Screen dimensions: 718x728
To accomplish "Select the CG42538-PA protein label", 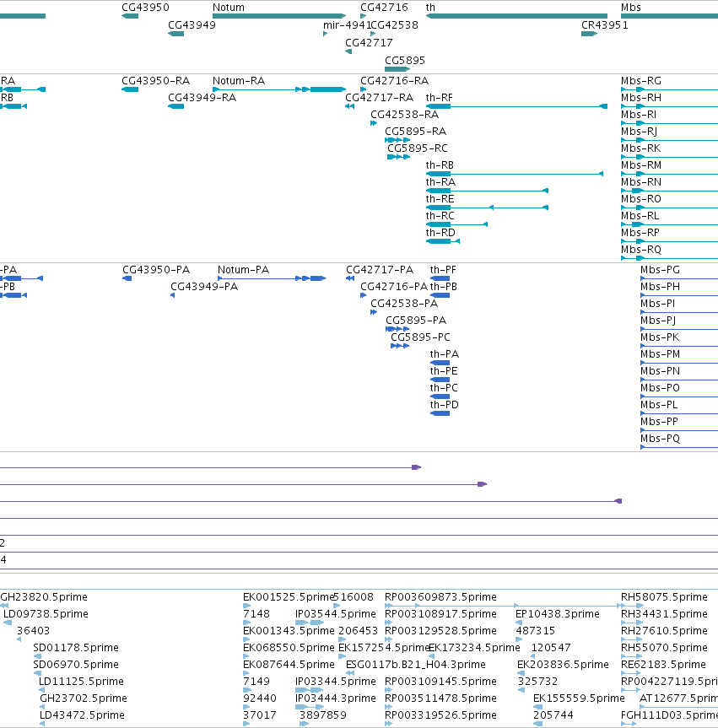I will pos(404,304).
